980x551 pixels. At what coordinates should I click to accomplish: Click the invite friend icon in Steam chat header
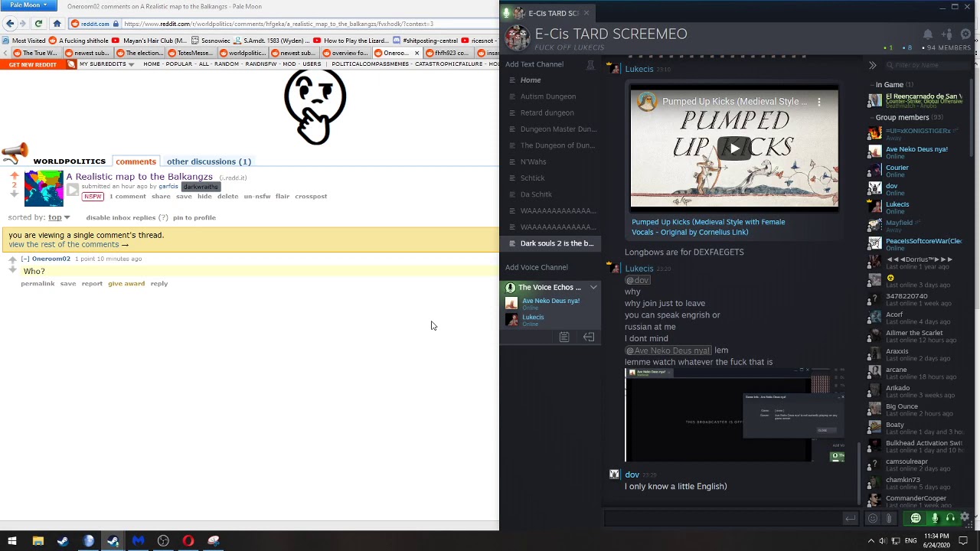tap(947, 34)
